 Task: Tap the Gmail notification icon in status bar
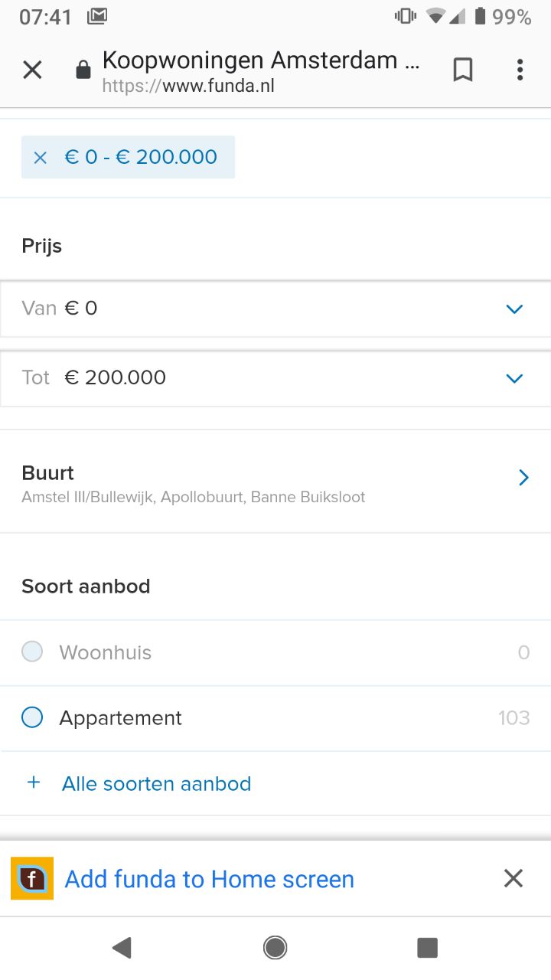pyautogui.click(x=97, y=16)
